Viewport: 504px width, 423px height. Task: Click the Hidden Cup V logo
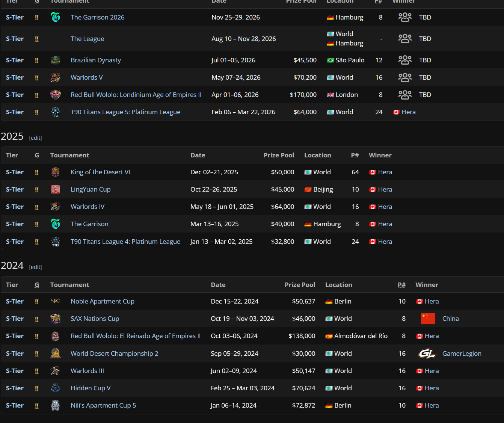click(56, 388)
